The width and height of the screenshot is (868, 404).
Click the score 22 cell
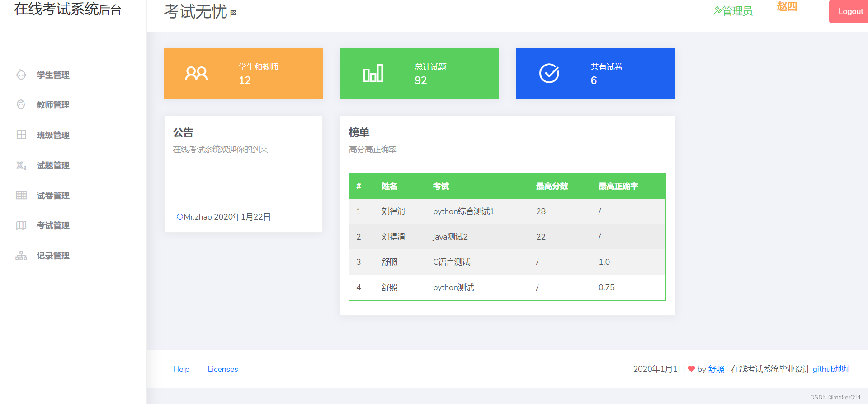(x=541, y=237)
